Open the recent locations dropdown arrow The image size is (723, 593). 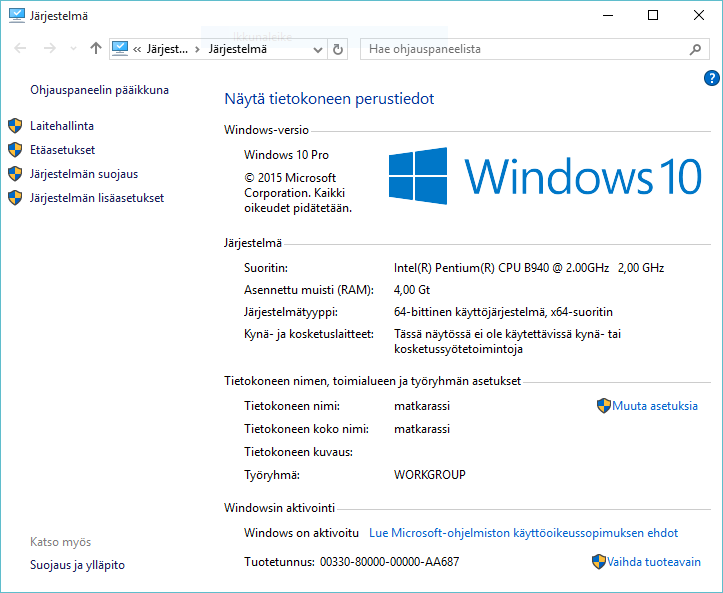pos(73,49)
